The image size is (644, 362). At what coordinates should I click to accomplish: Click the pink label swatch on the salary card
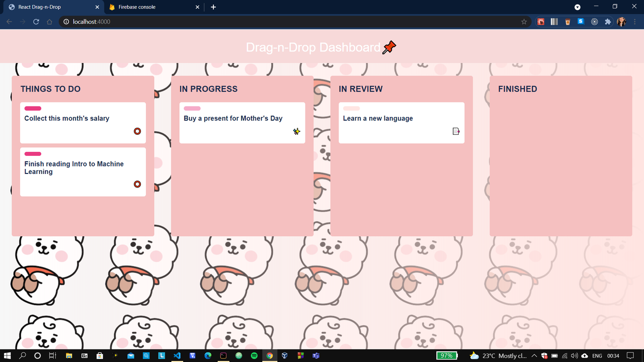[x=32, y=108]
